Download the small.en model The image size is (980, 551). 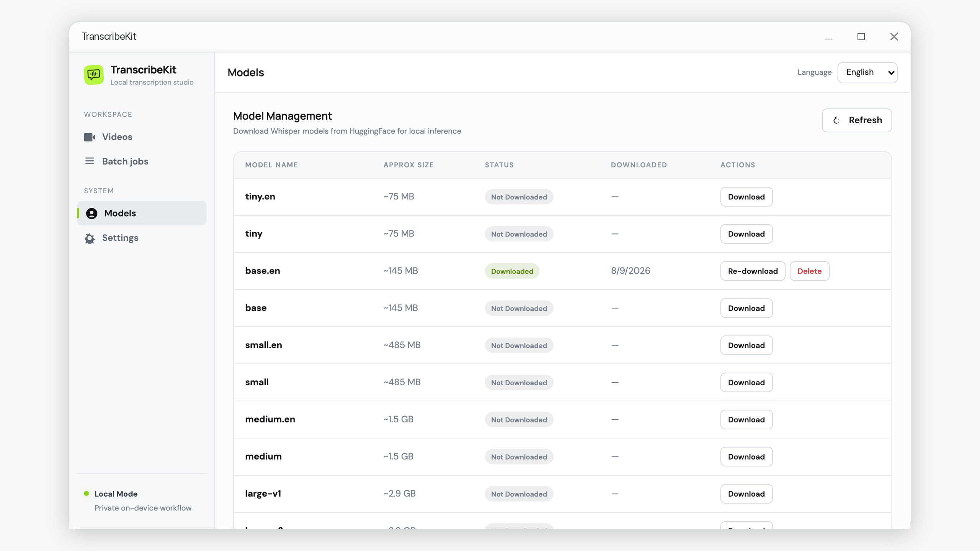746,345
